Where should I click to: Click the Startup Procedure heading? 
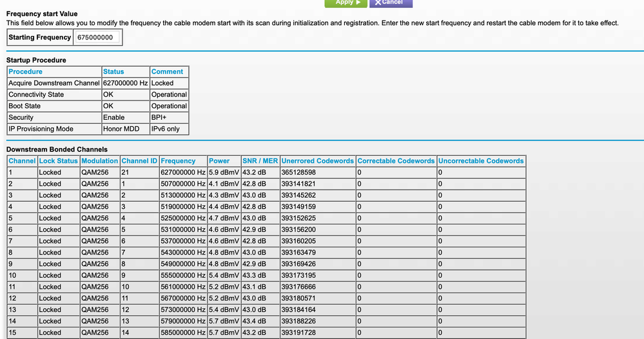[x=36, y=60]
